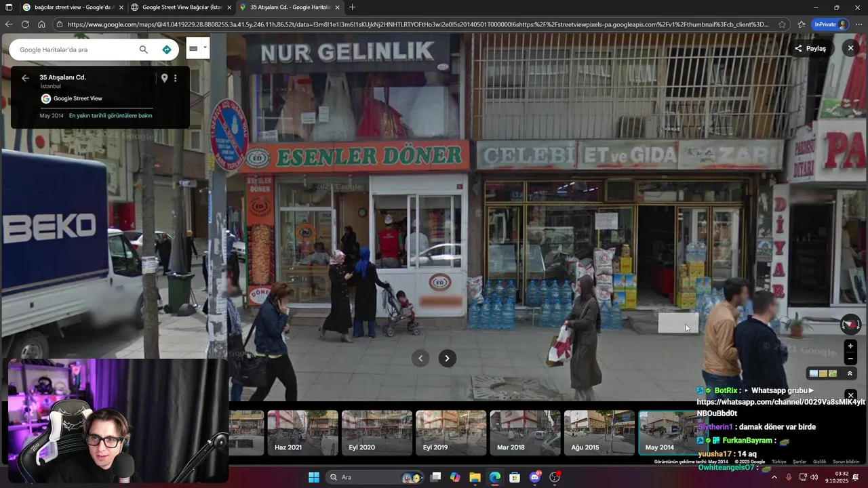Expand the keyboard input tools dropdown arrow
Viewport: 868px width, 488px height.
click(x=205, y=47)
